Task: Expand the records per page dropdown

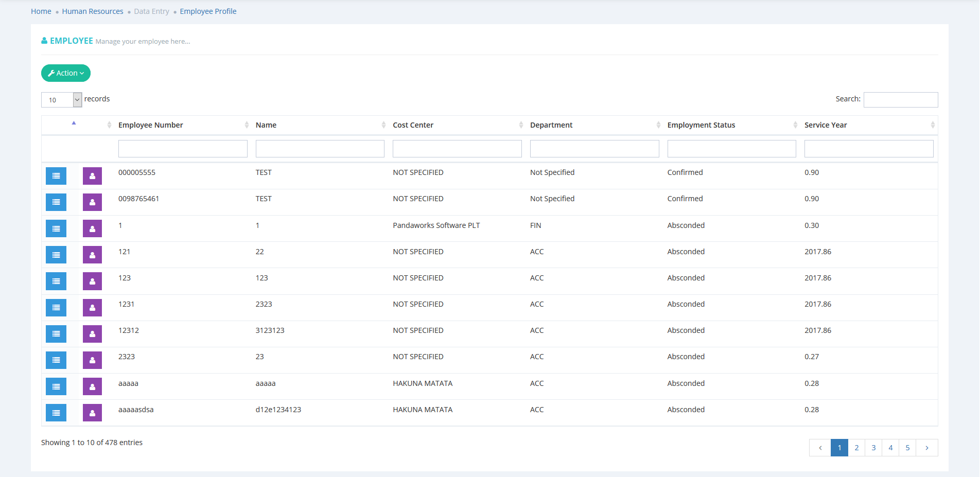Action: click(61, 100)
